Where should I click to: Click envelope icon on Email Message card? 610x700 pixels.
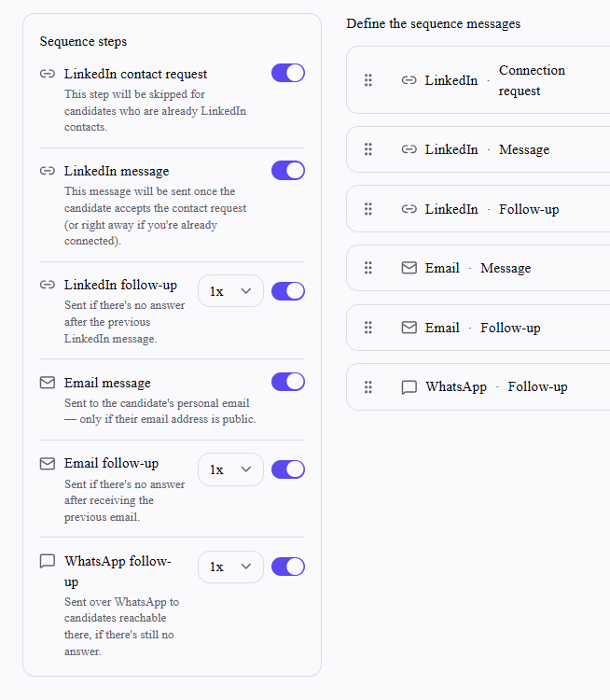pyautogui.click(x=409, y=268)
